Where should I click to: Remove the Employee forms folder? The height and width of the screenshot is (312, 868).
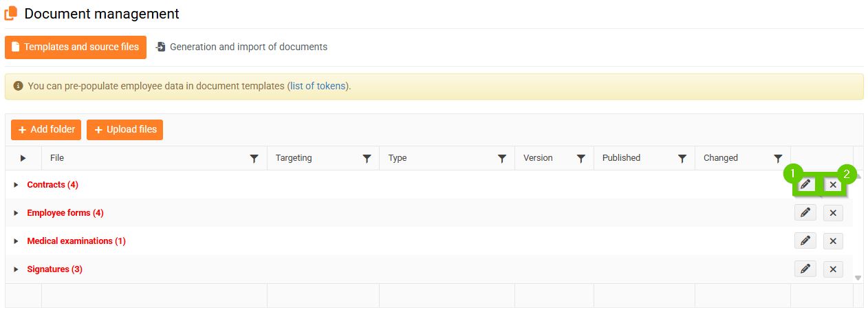tap(833, 213)
